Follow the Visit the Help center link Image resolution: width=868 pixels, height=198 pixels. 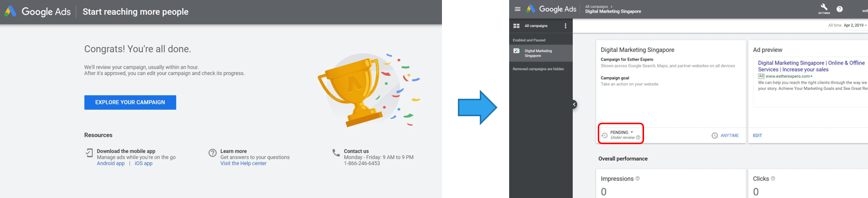point(243,164)
